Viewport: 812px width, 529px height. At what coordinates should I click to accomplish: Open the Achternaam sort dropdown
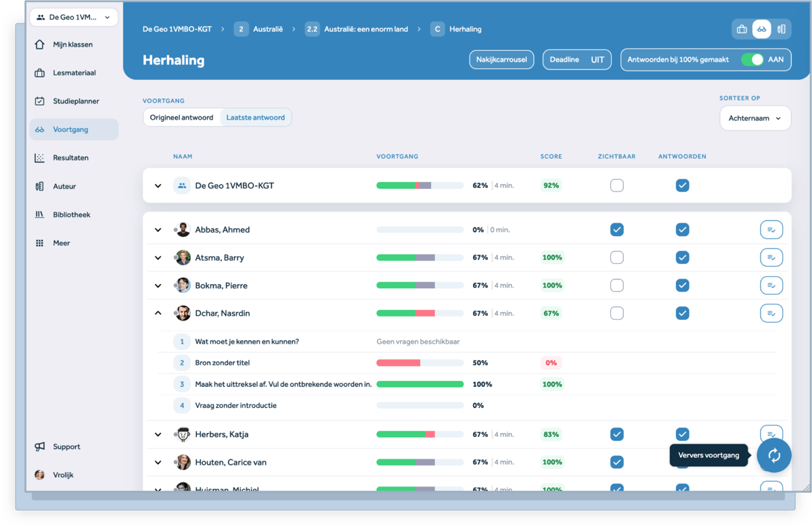click(754, 118)
